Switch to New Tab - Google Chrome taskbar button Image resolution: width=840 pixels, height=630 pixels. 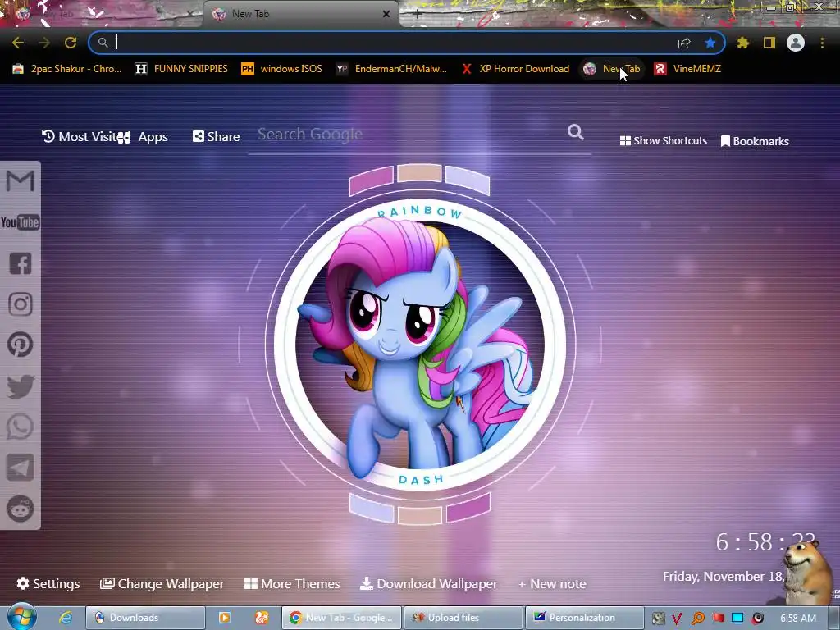click(342, 618)
